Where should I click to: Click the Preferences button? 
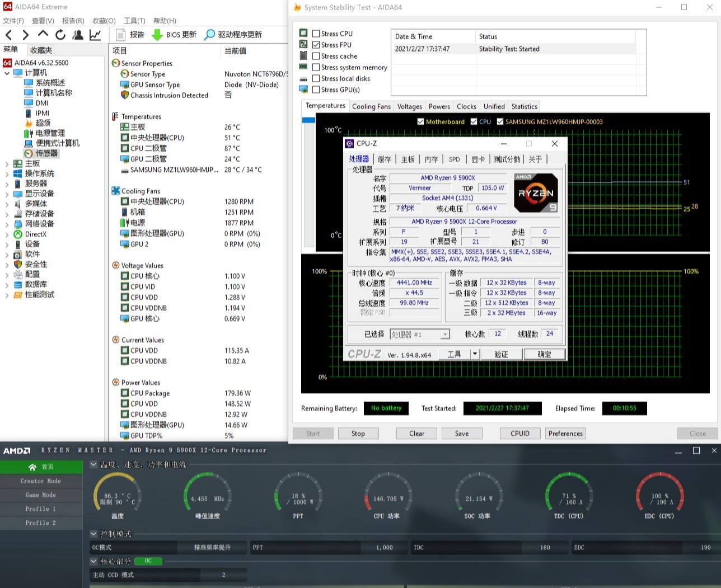[x=565, y=434]
